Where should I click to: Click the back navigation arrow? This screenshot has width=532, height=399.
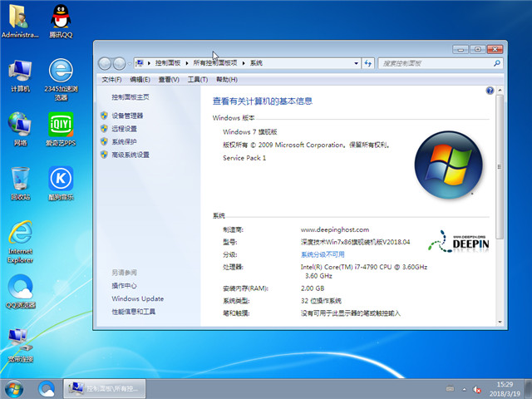click(x=105, y=63)
